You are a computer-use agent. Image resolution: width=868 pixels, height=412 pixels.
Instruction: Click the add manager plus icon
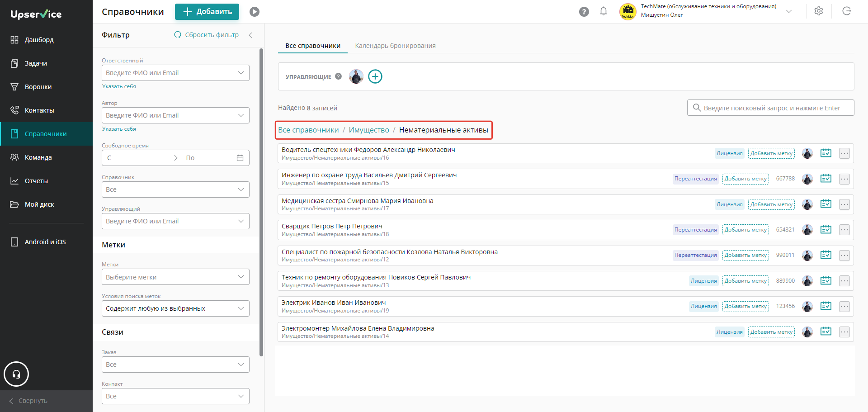(375, 76)
